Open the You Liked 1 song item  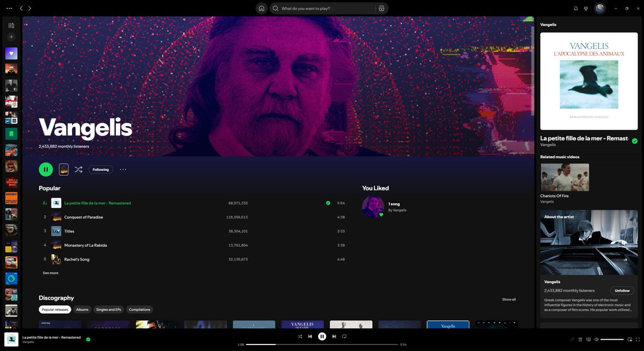click(383, 207)
